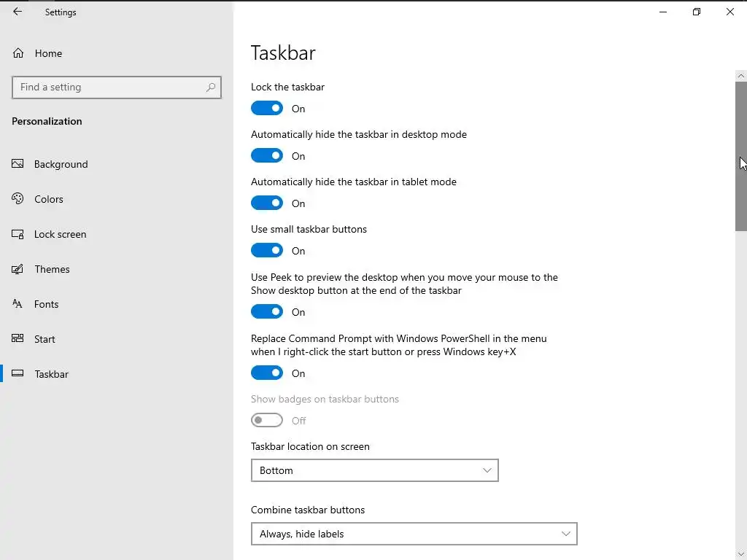Click in the Find a setting box

(x=109, y=87)
